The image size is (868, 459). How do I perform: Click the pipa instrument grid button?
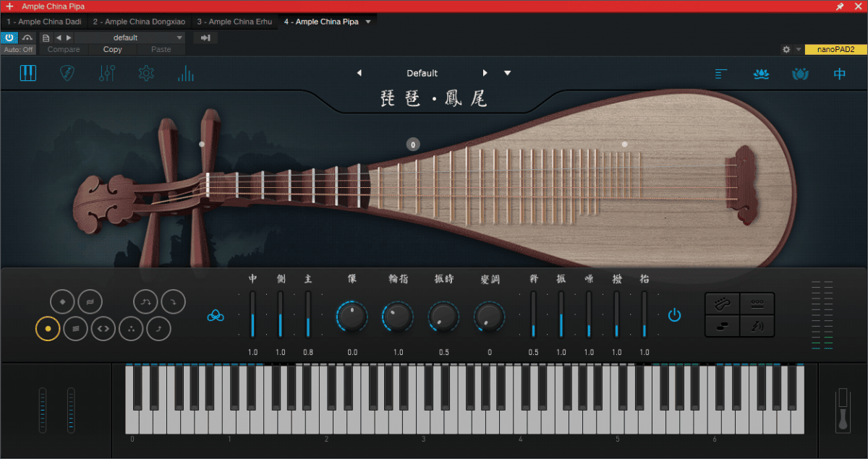click(x=722, y=304)
